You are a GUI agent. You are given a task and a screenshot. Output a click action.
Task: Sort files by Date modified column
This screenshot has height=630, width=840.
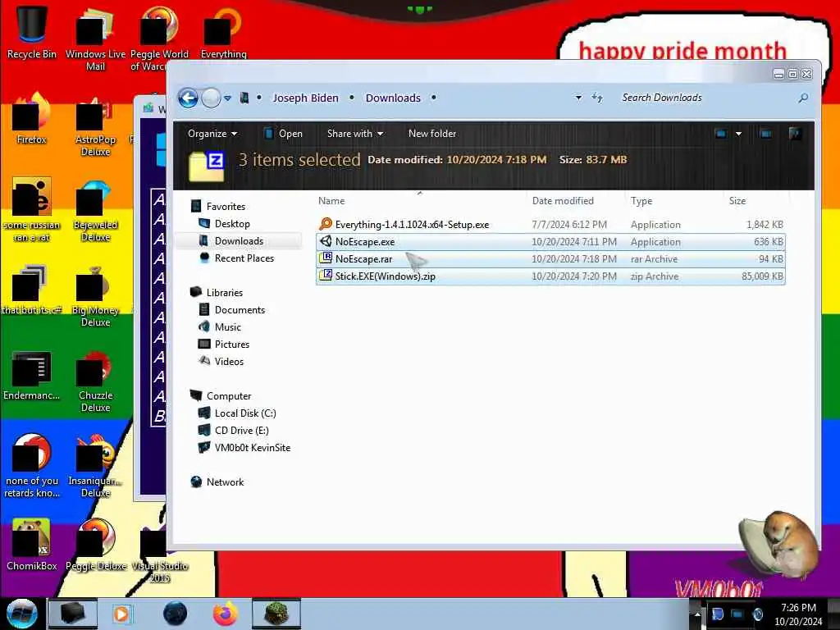click(563, 201)
